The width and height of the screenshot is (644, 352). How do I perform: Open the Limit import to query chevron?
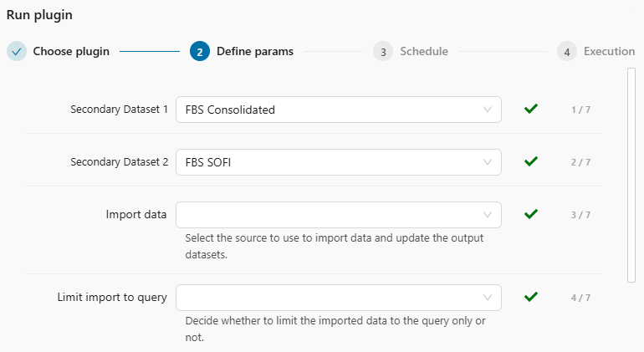488,298
